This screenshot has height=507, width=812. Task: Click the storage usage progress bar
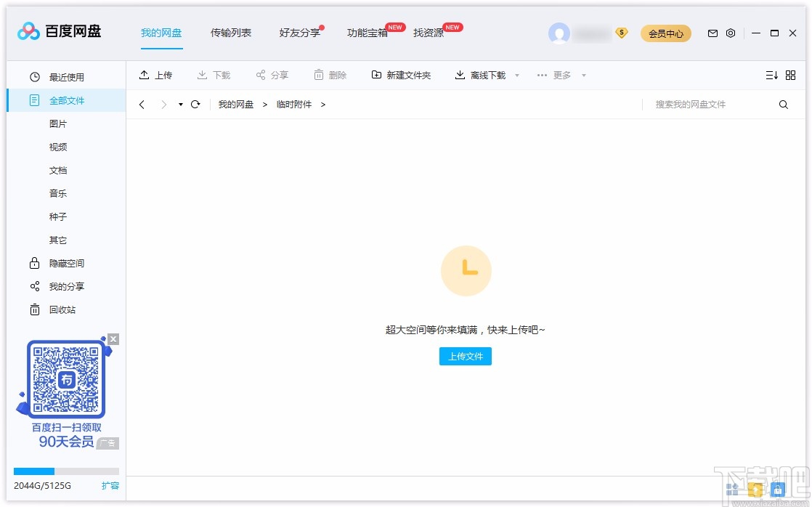tap(65, 471)
